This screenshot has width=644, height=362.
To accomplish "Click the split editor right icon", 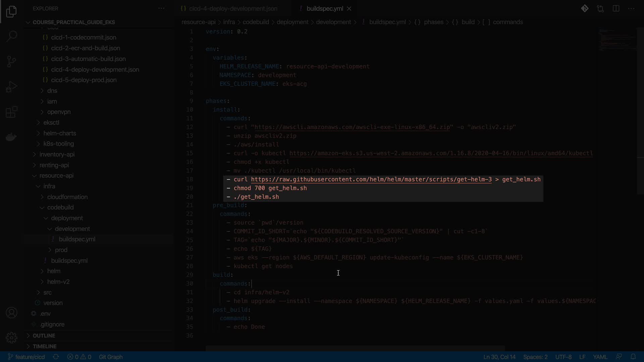I will 616,9.
